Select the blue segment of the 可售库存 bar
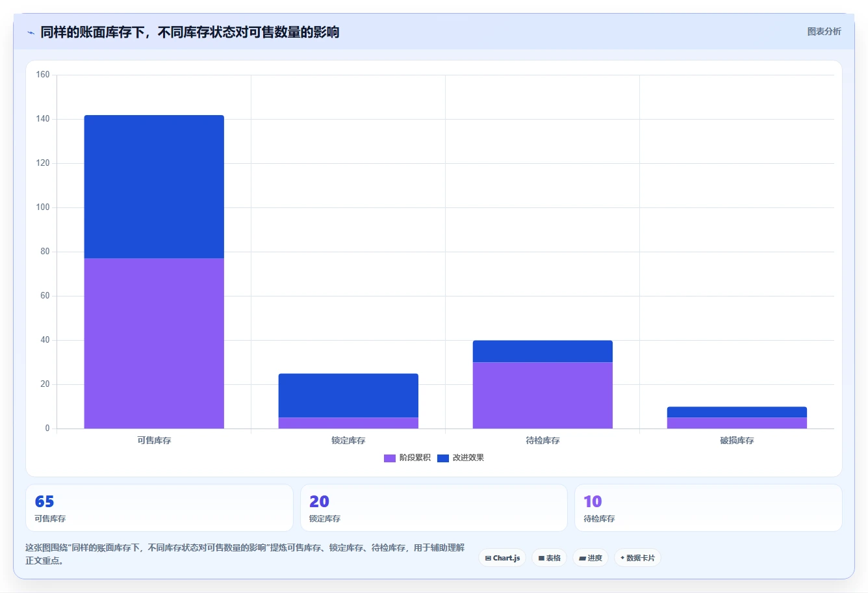The width and height of the screenshot is (868, 593). [154, 187]
